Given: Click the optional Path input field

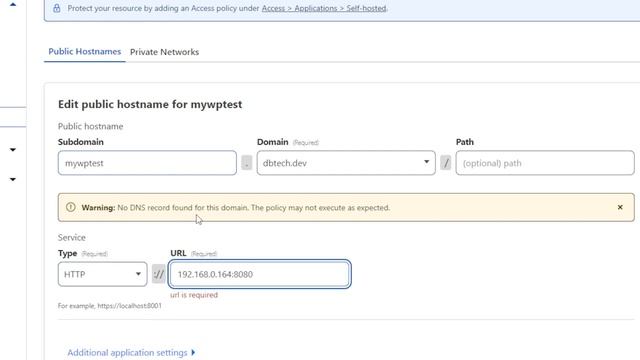Looking at the screenshot, I should coord(545,163).
